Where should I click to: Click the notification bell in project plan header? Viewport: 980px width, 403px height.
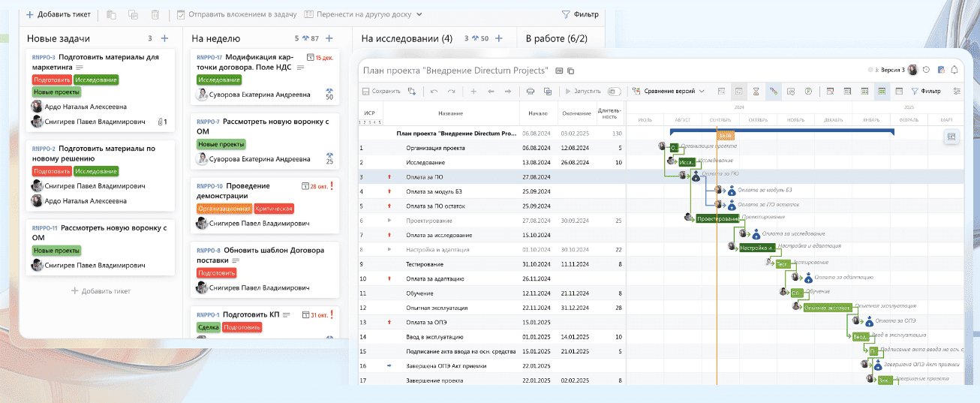point(954,71)
